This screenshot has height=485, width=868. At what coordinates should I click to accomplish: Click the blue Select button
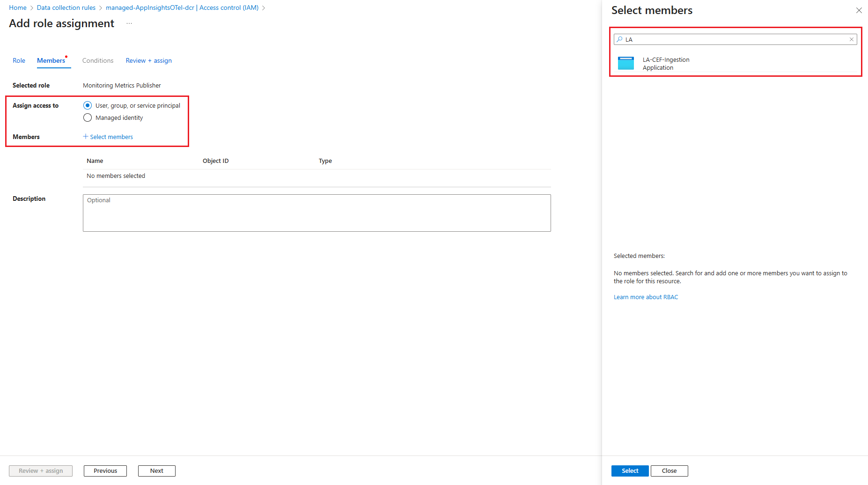point(630,470)
